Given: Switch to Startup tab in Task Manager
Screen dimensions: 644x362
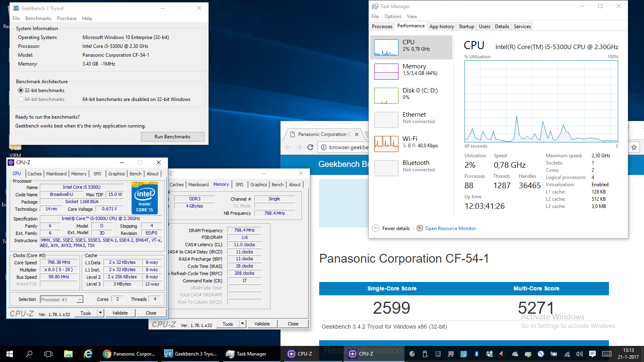Looking at the screenshot, I should [466, 27].
